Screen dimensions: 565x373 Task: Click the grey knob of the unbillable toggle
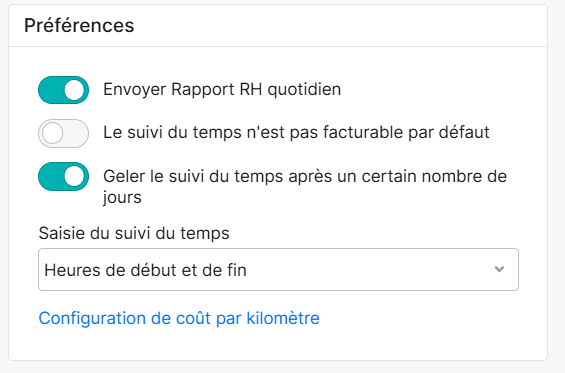click(53, 133)
